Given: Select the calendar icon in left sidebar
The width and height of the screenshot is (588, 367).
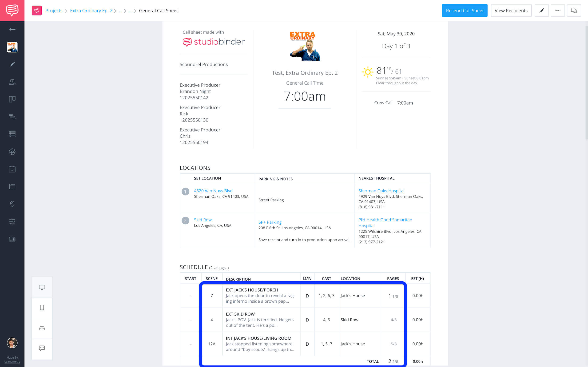Looking at the screenshot, I should (x=12, y=169).
